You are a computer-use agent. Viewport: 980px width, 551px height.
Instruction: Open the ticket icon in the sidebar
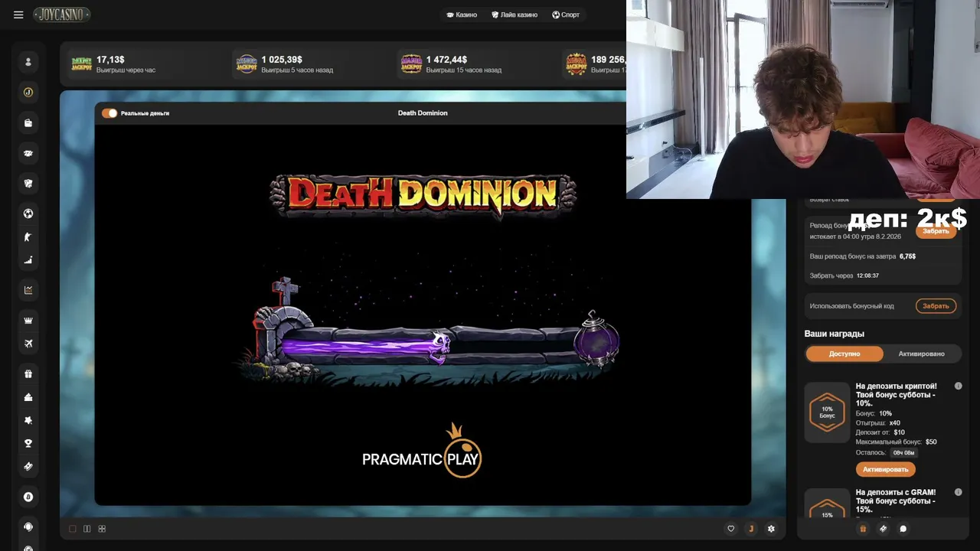pyautogui.click(x=28, y=466)
